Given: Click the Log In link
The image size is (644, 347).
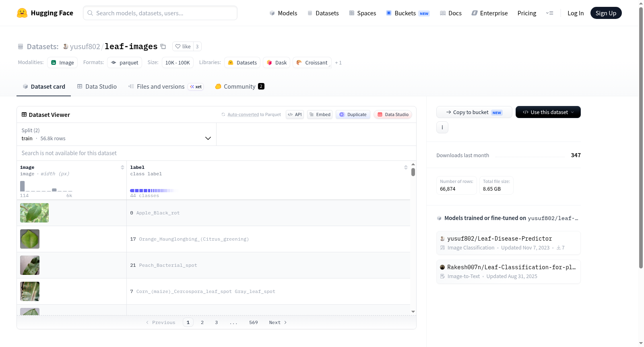Looking at the screenshot, I should pos(576,13).
